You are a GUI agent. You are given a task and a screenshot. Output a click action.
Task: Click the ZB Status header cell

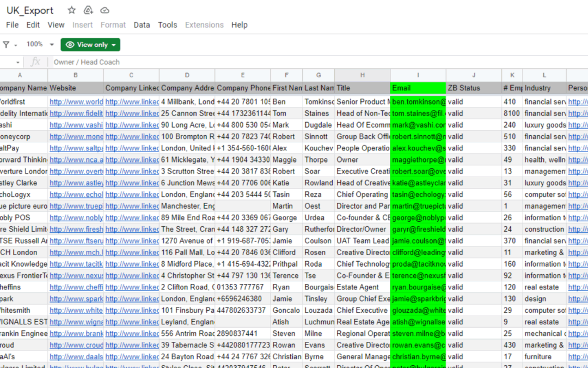tap(474, 88)
